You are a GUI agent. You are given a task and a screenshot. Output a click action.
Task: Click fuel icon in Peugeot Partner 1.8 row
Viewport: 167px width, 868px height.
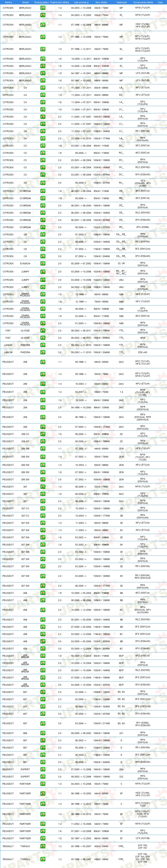point(42,838)
